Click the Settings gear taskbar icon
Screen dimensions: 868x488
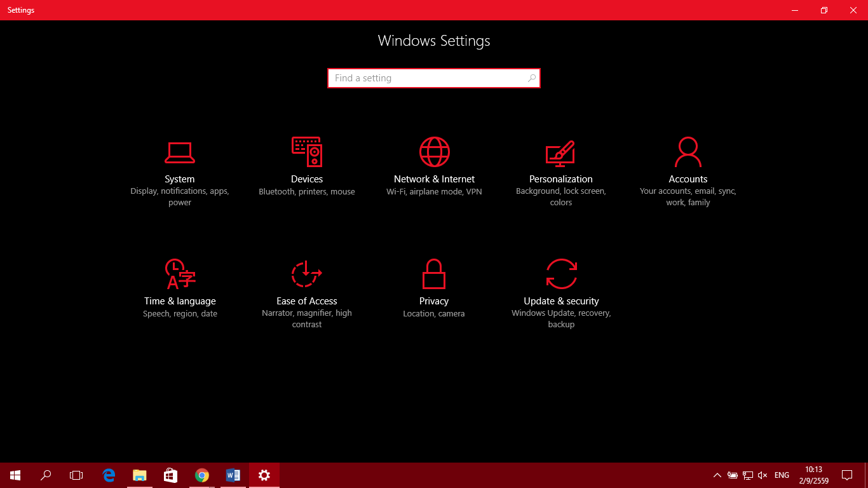tap(264, 475)
